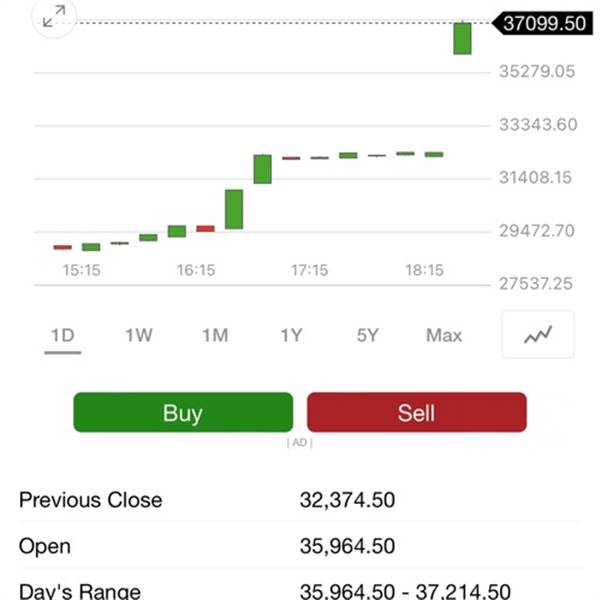Select the 1D time range
Viewport: 600px width, 600px height.
coord(63,336)
